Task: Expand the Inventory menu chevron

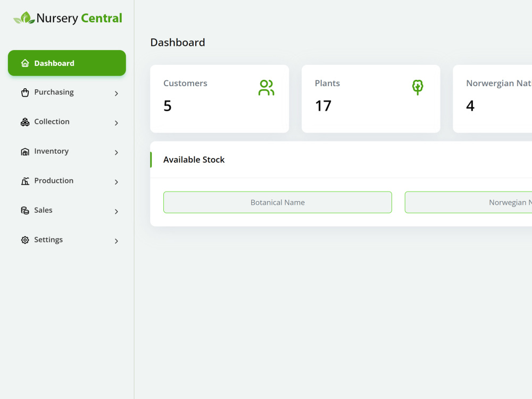Action: tap(117, 152)
